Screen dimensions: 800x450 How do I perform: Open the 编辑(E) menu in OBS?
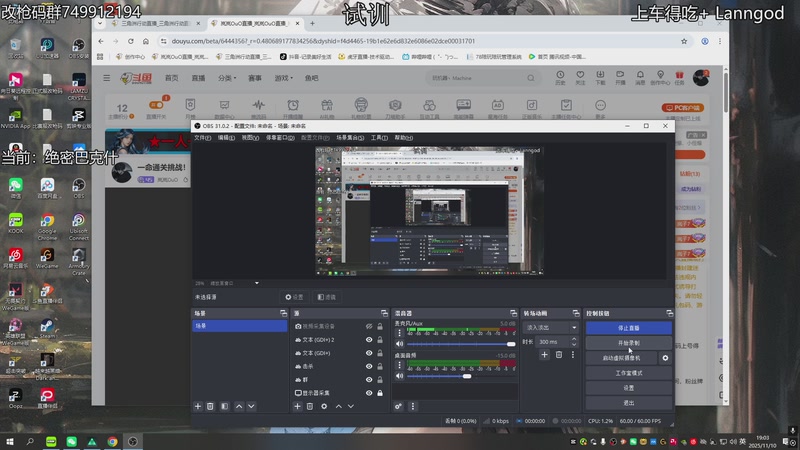pos(227,138)
